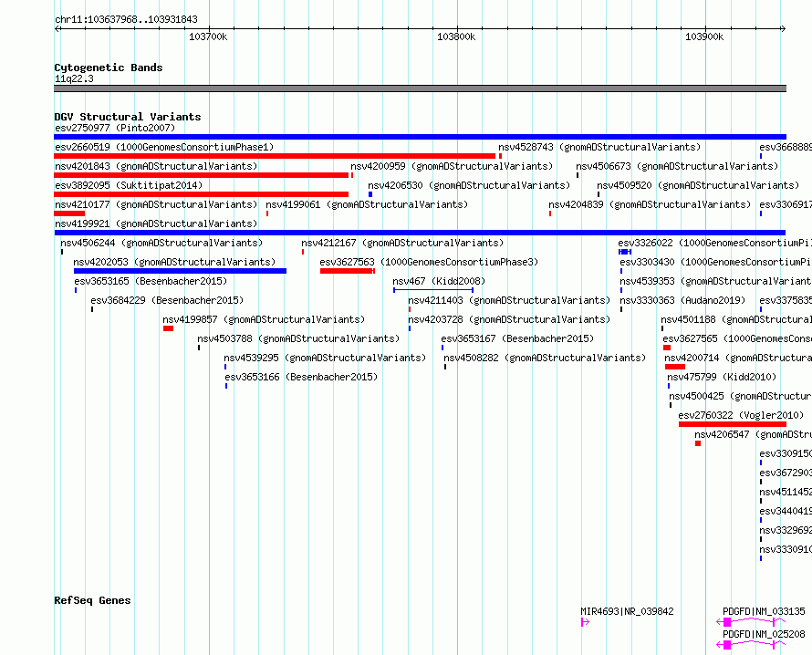The width and height of the screenshot is (812, 655).
Task: Click nsv4506244 variant label
Action: 161,243
